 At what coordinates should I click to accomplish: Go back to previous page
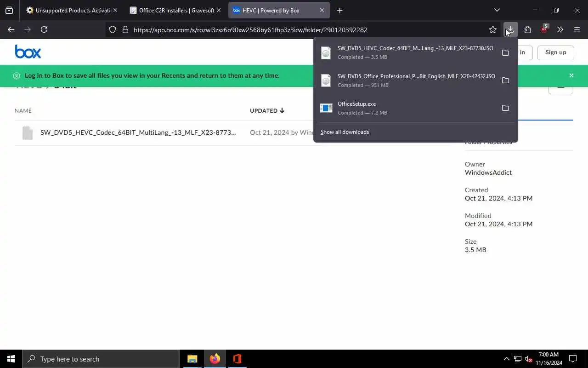11,29
